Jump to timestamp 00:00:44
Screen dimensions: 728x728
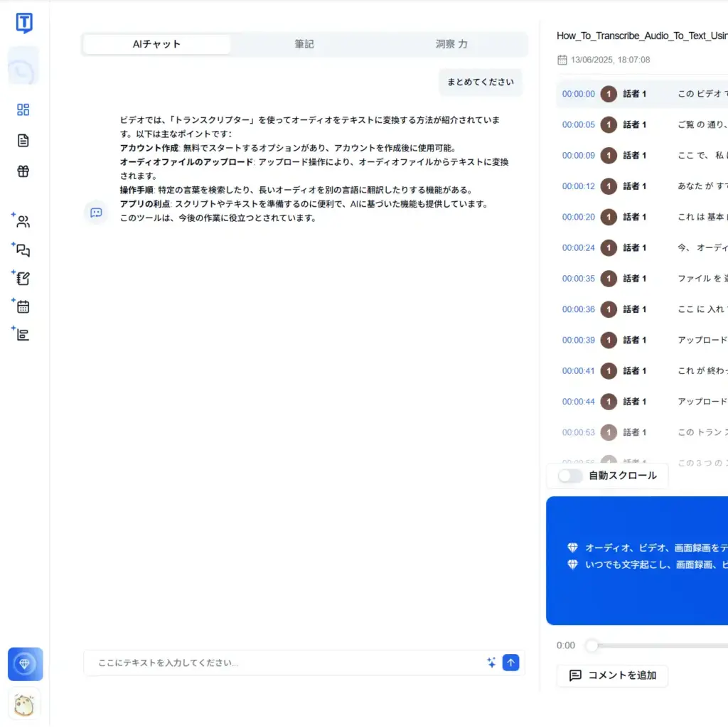click(578, 402)
